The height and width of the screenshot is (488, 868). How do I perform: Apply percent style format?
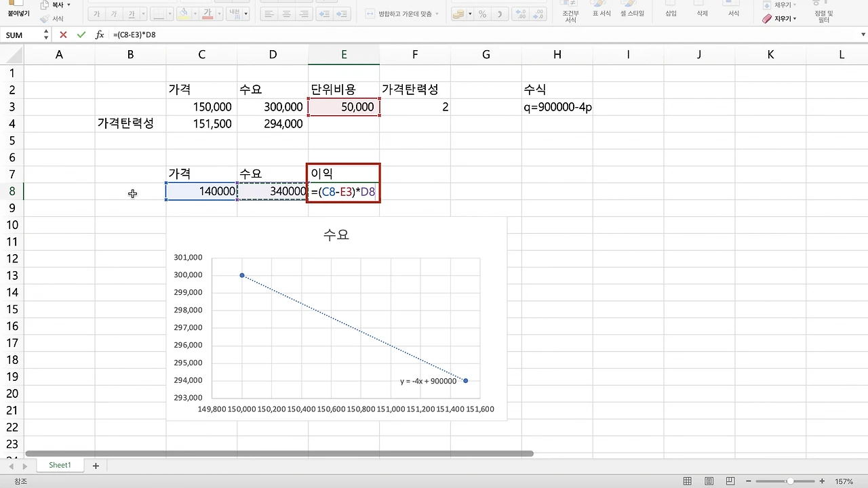pyautogui.click(x=482, y=14)
